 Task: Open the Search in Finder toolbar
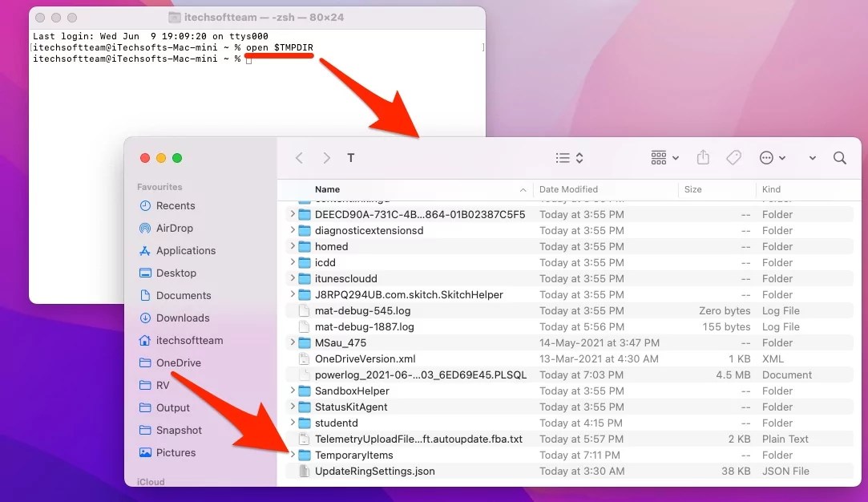tap(839, 157)
